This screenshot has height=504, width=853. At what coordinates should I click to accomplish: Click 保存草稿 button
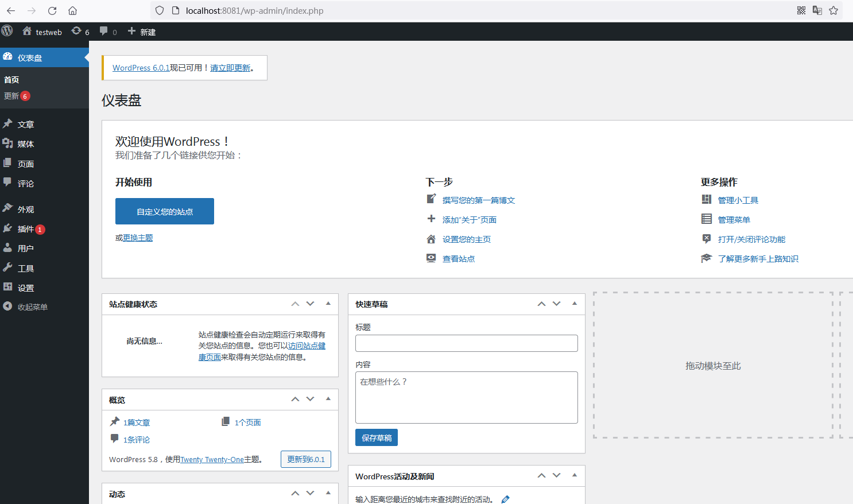pyautogui.click(x=377, y=437)
